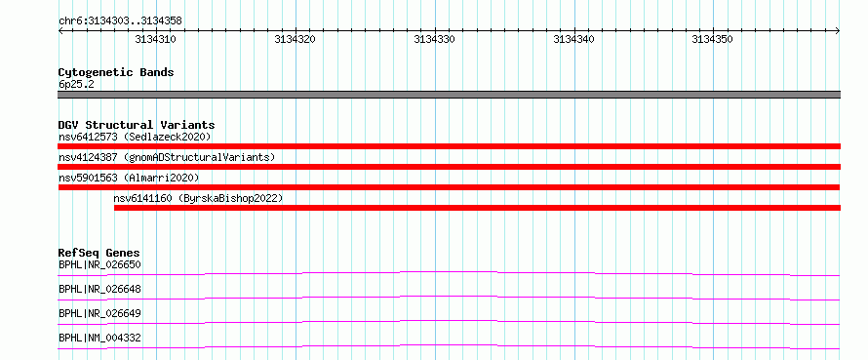
Task: Open variant label nsv5901563 (Almarri2020)
Action: pos(129,178)
